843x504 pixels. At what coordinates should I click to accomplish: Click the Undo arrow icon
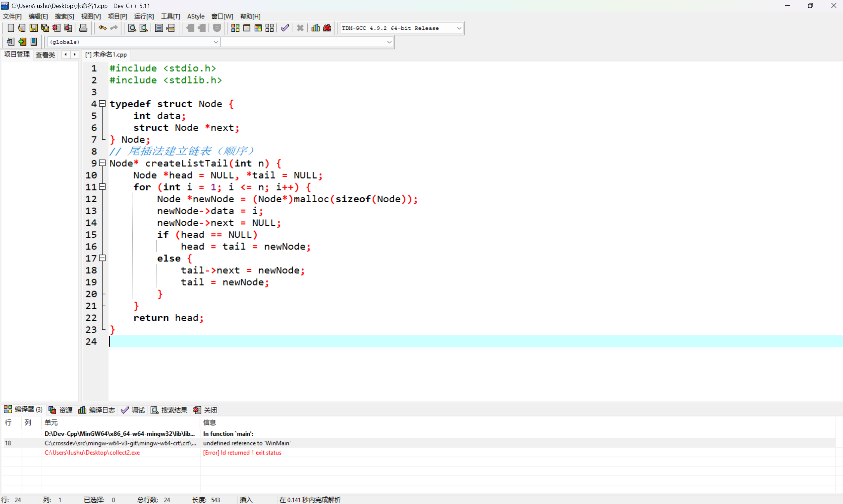[102, 28]
